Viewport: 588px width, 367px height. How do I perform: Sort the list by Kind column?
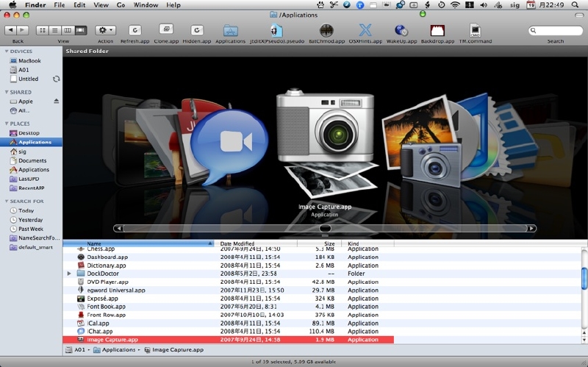pyautogui.click(x=367, y=243)
